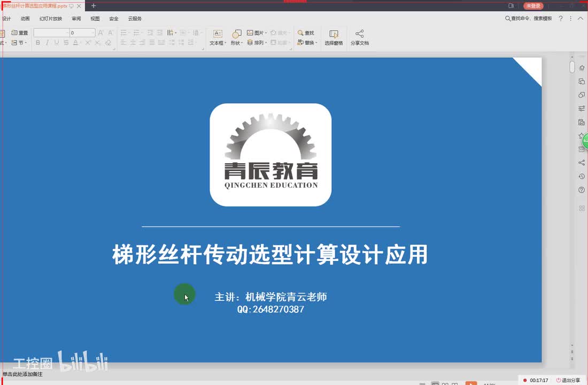Viewport: 588px width, 385px height.
Task: Select the Qingchen Education logo image
Action: coord(270,155)
